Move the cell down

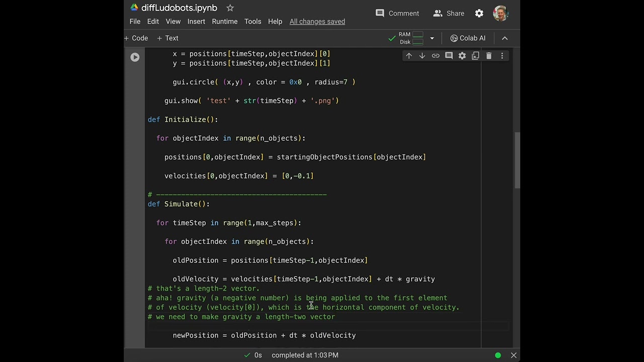point(422,56)
